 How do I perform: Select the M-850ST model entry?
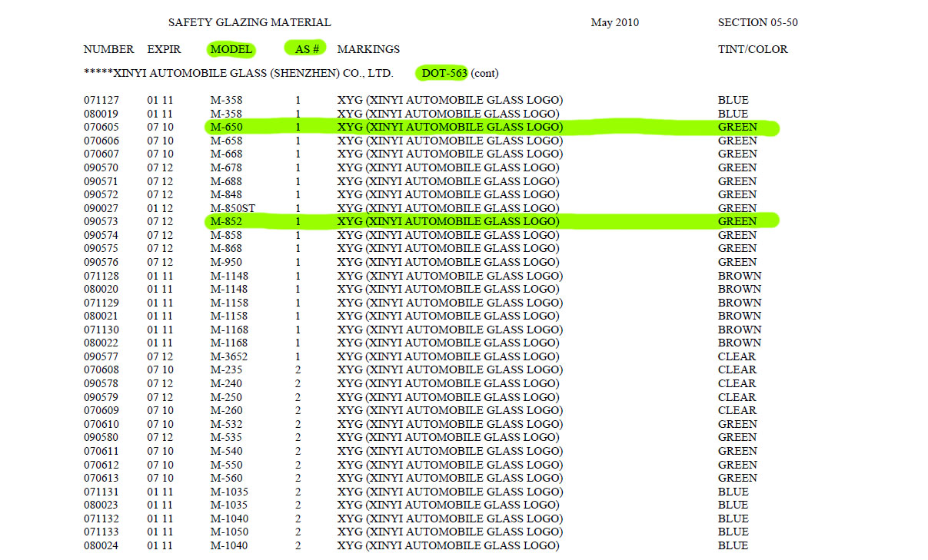(232, 208)
